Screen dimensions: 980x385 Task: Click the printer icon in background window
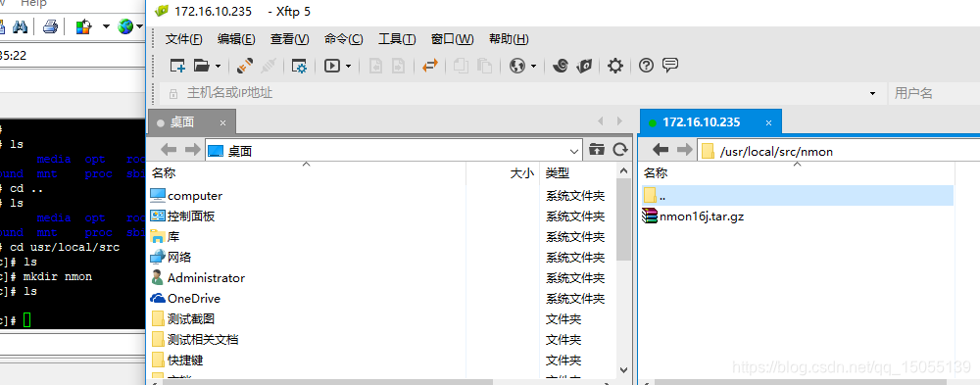[50, 26]
